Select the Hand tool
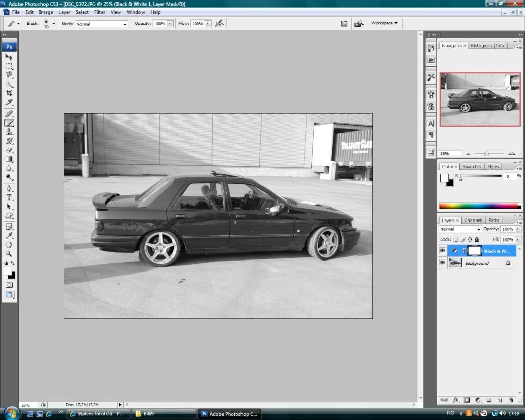525x420 pixels. (9, 244)
